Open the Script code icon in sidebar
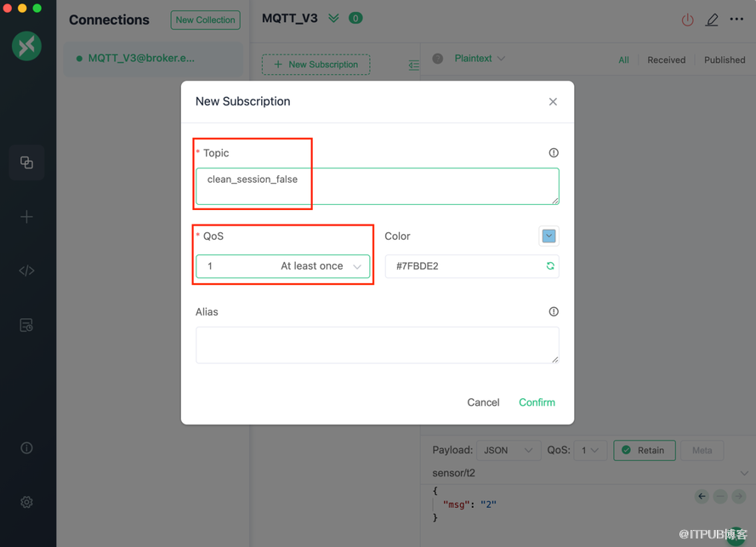Viewport: 756px width, 547px height. [26, 271]
